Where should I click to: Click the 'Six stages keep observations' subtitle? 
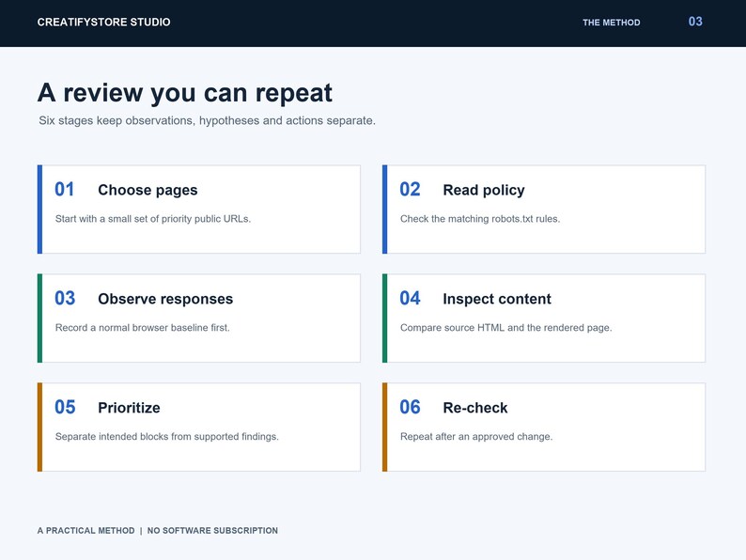[207, 120]
